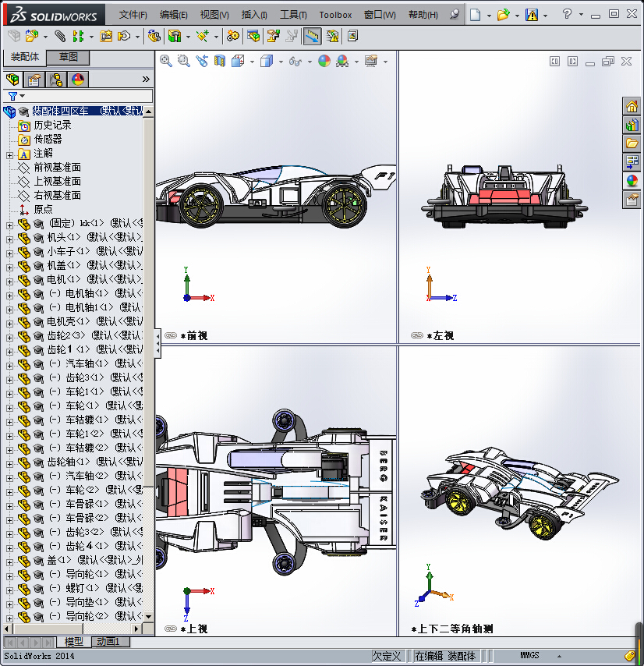644x666 pixels.
Task: Collapse the feature tree panel with splitter handle
Action: (x=158, y=342)
